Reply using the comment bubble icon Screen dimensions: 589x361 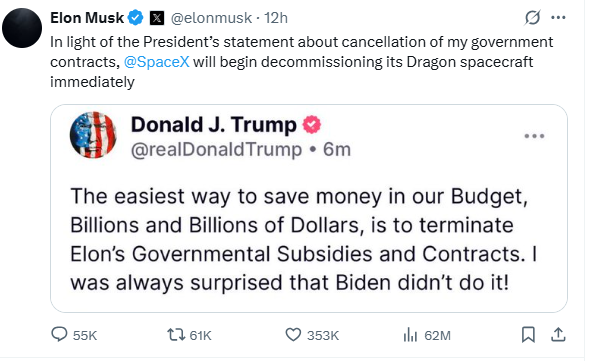59,334
